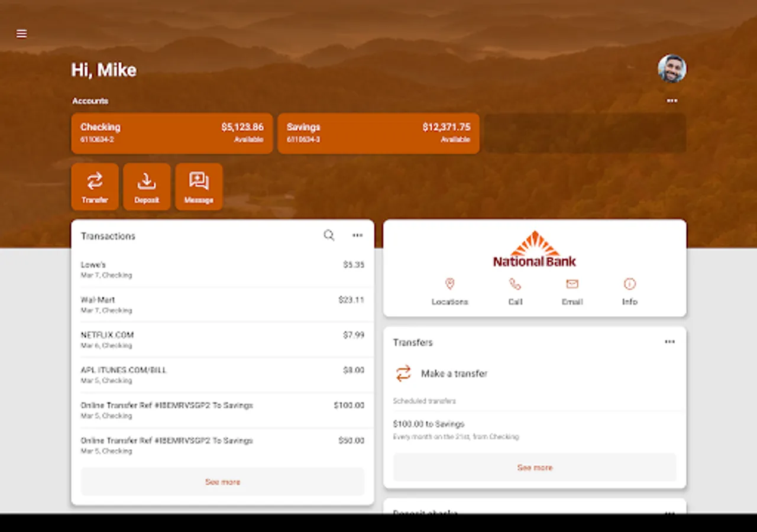Open the NETFLIX.COM transaction entry
The image size is (757, 532).
[222, 339]
